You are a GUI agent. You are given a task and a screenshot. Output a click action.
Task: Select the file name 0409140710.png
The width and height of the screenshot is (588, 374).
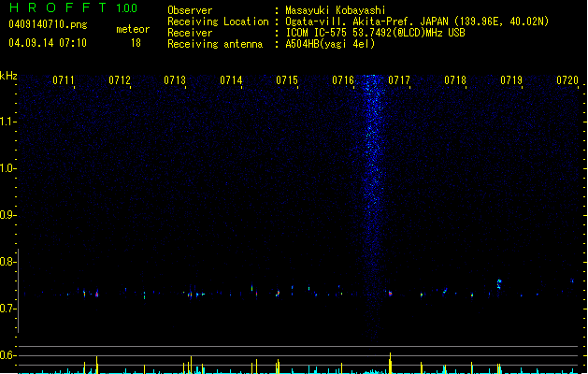pos(48,24)
